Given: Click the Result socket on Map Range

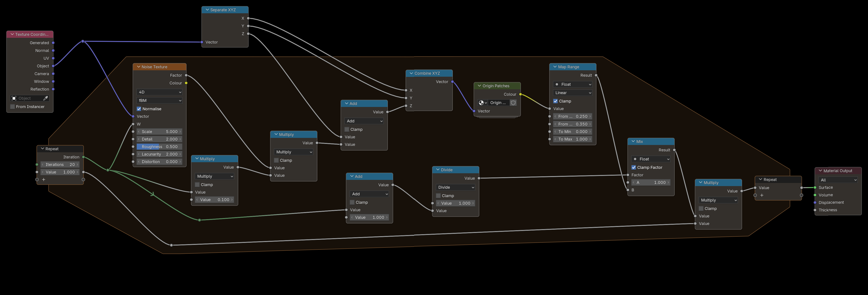Looking at the screenshot, I should pos(596,75).
